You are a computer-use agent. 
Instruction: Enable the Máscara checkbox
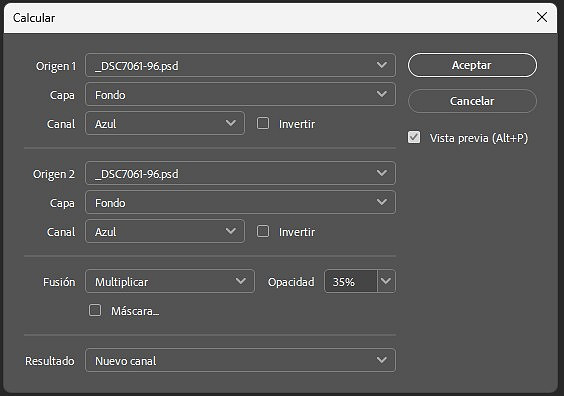[95, 310]
